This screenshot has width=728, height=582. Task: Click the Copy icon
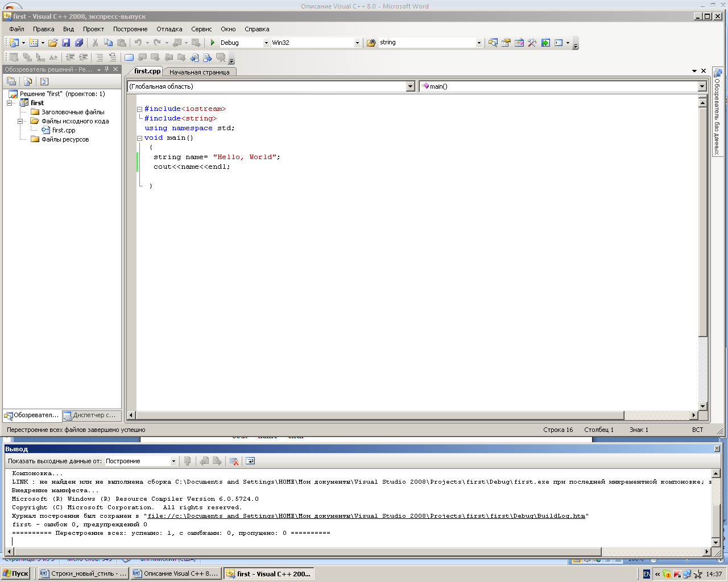coord(108,43)
